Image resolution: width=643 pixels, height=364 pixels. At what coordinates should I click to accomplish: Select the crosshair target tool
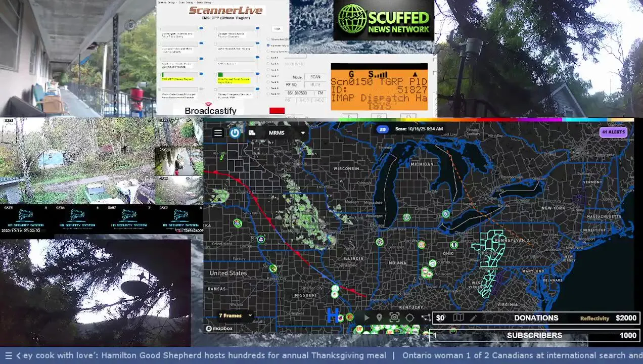pos(410,317)
